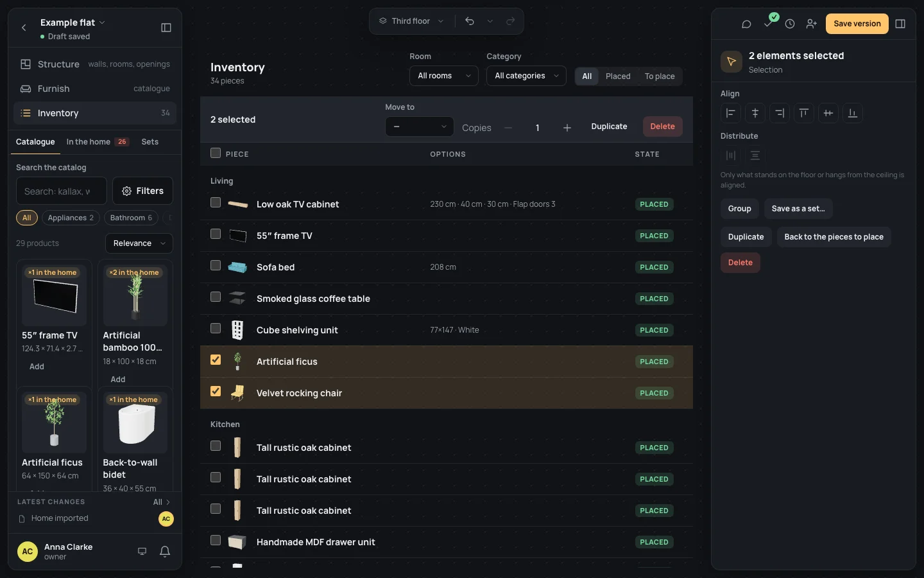Click Back to the pieces to place

coord(834,237)
